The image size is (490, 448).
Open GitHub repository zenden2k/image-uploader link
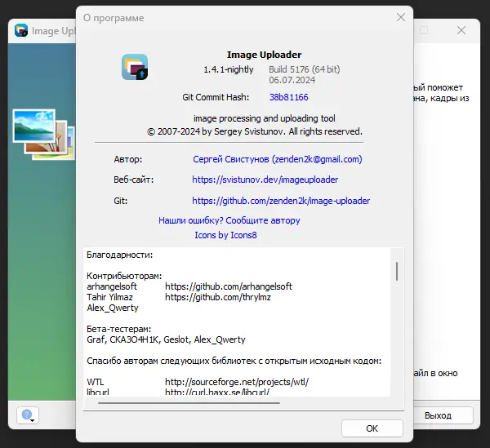pos(281,201)
